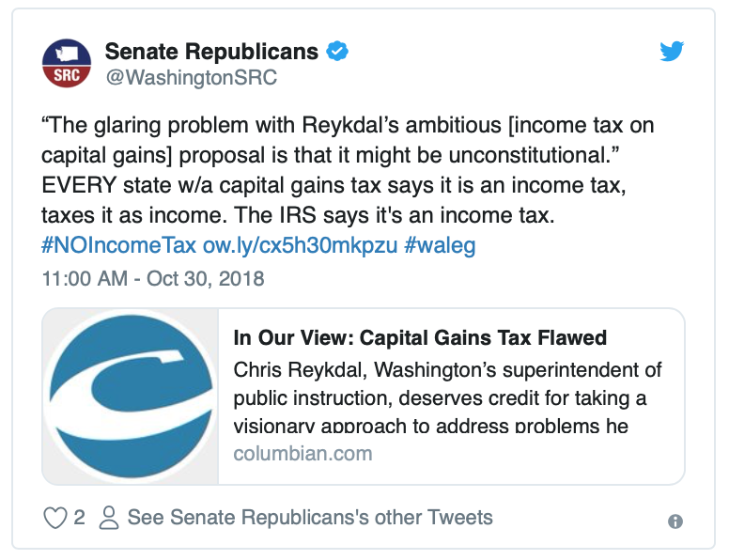Image resolution: width=729 pixels, height=560 pixels.
Task: Click the person silhouette icon
Action: [109, 518]
